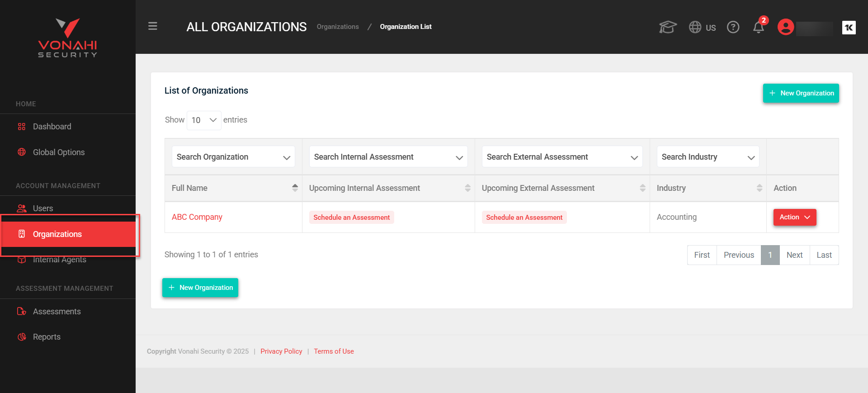Open the Search External Assessment dropdown
Image resolution: width=868 pixels, height=393 pixels.
[x=562, y=157]
